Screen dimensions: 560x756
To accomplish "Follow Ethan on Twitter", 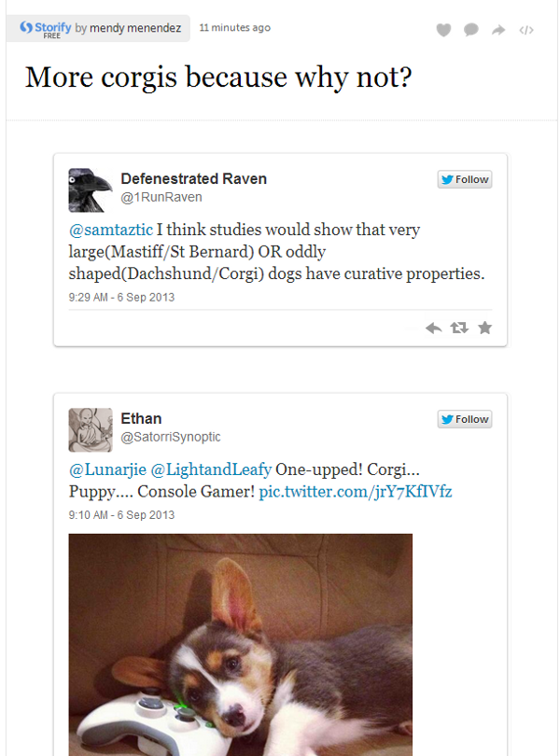I will click(465, 419).
